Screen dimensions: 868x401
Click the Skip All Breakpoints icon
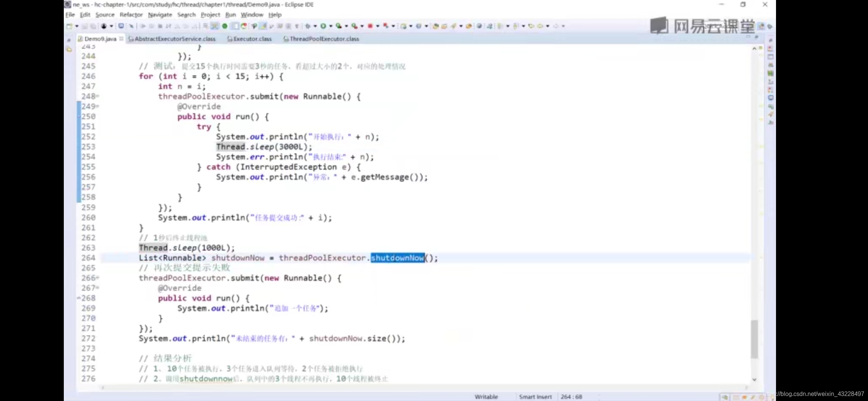(x=131, y=26)
